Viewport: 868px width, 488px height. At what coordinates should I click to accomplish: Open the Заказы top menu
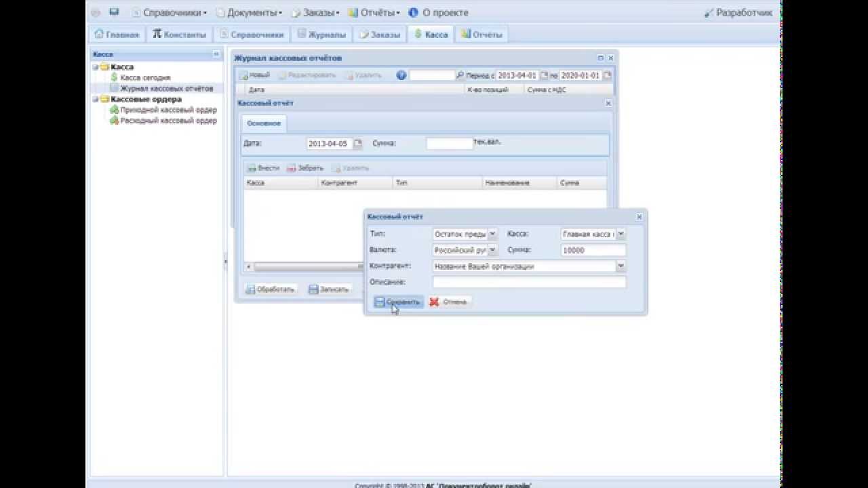315,12
